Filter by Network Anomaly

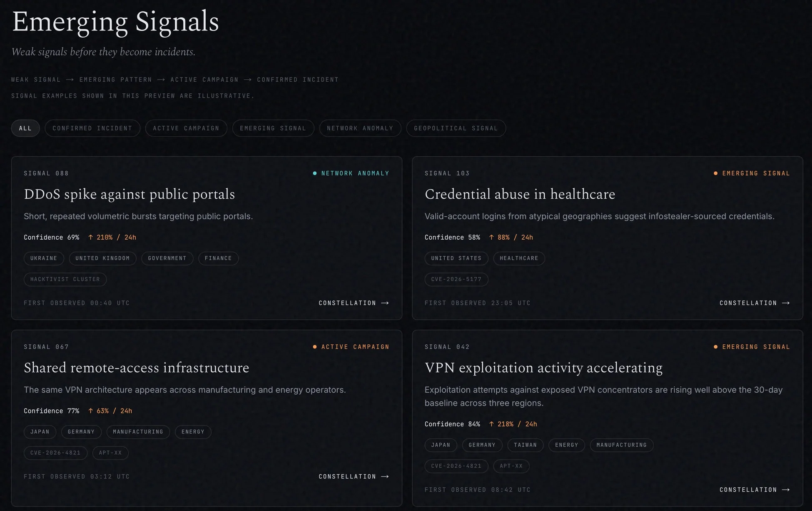[x=360, y=128]
